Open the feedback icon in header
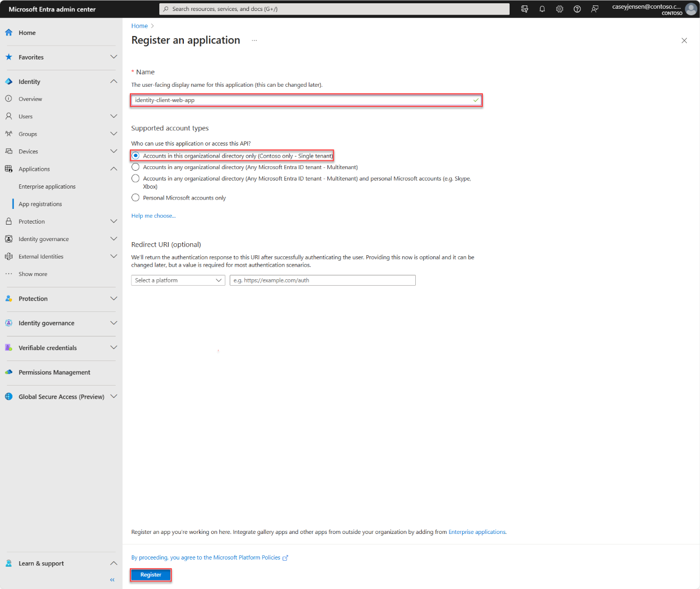The image size is (700, 589). 595,9
